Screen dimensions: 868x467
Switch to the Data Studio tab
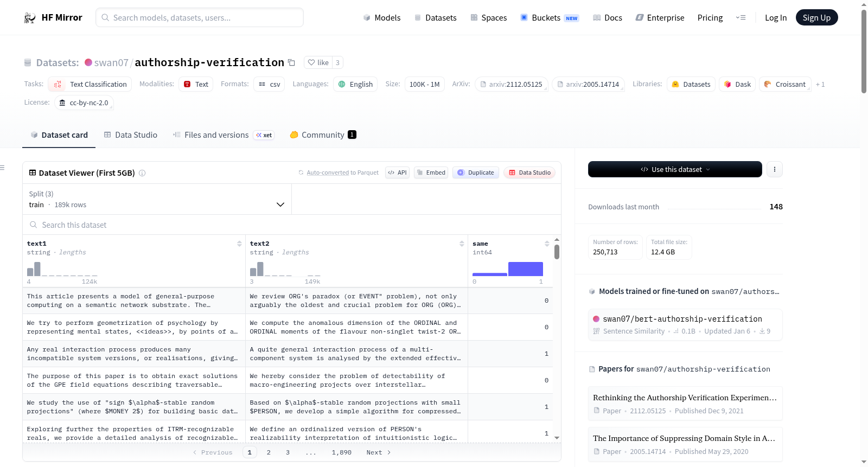[x=131, y=135]
